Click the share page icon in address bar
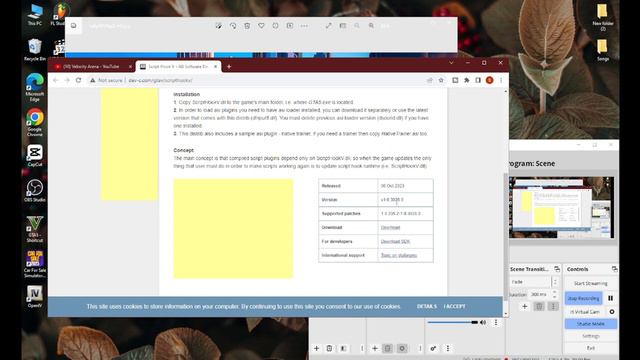640x360 pixels. click(x=430, y=80)
